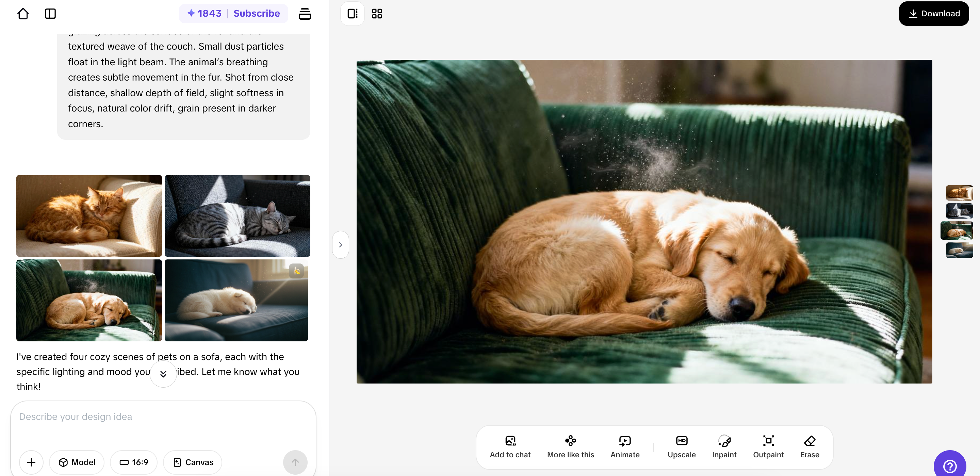This screenshot has width=980, height=476.
Task: Enable the split-view comparison toggle
Action: point(352,13)
